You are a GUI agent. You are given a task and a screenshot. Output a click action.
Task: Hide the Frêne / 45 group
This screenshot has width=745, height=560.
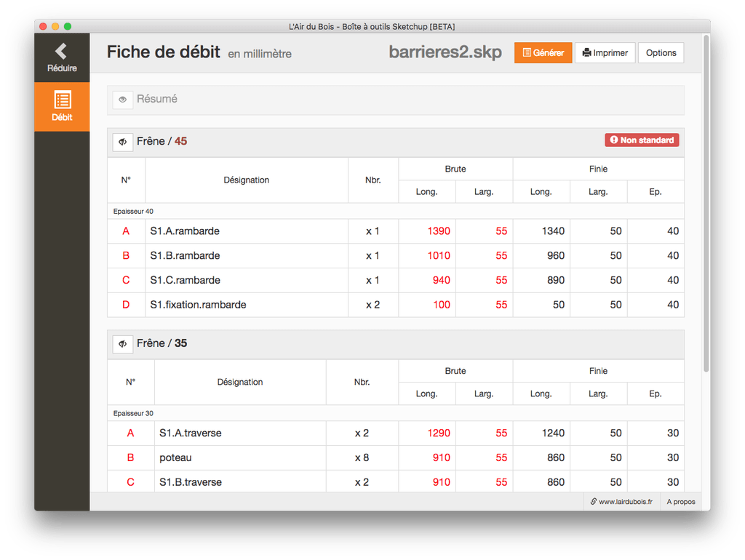tap(122, 142)
